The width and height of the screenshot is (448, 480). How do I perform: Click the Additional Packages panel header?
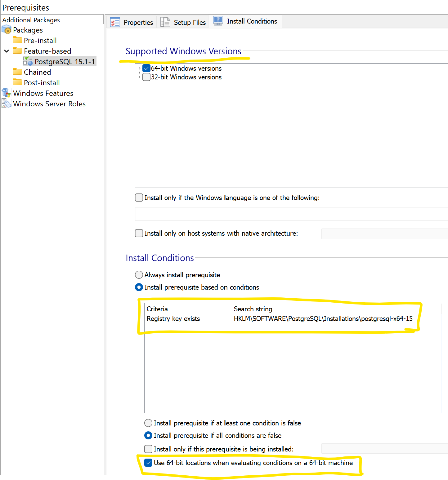click(x=52, y=20)
